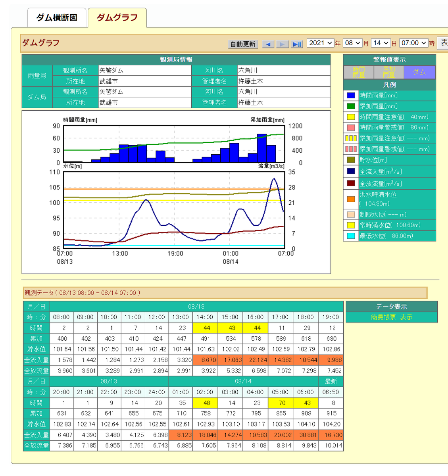Click the inflow value 17.063

click(231, 360)
